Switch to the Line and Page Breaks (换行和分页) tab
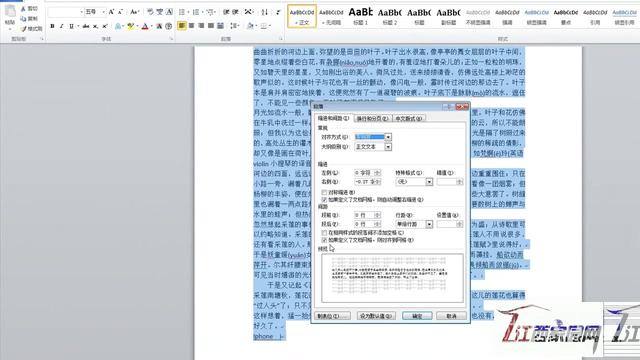 pos(372,118)
